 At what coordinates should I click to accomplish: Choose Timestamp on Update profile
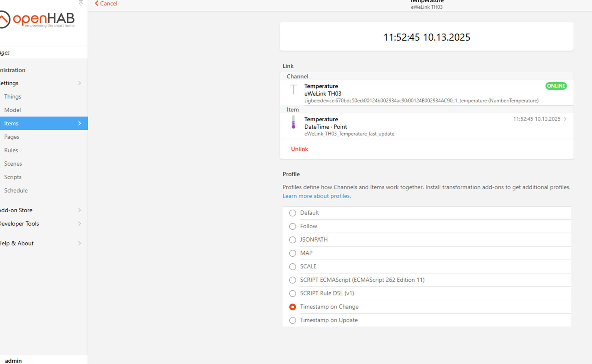click(293, 320)
